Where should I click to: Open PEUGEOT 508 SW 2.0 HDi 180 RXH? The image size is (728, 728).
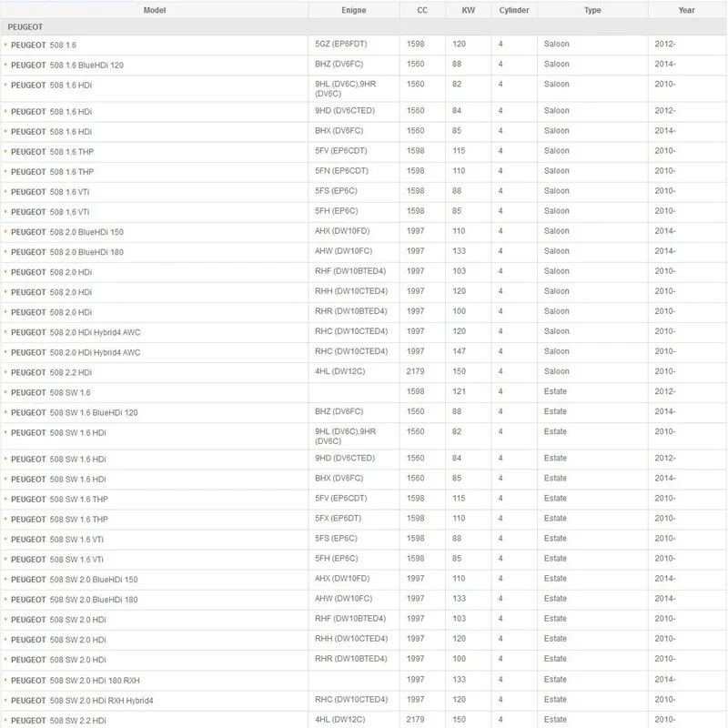(x=76, y=681)
